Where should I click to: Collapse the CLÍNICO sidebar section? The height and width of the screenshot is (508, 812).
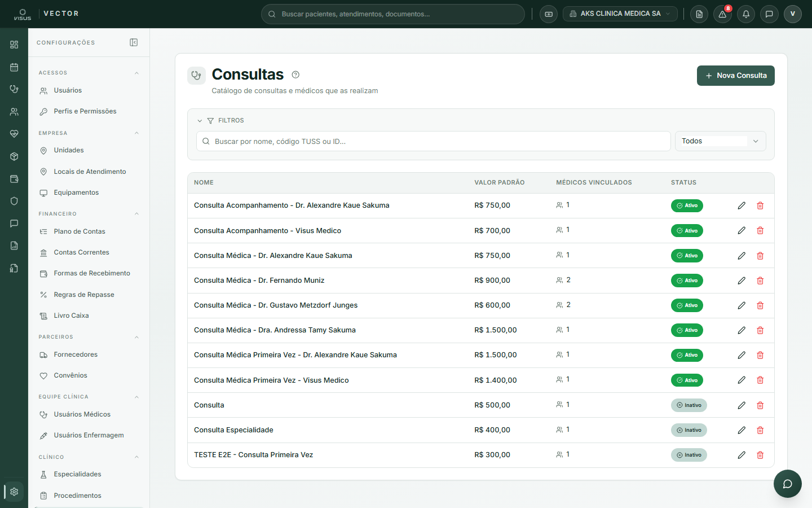[136, 457]
